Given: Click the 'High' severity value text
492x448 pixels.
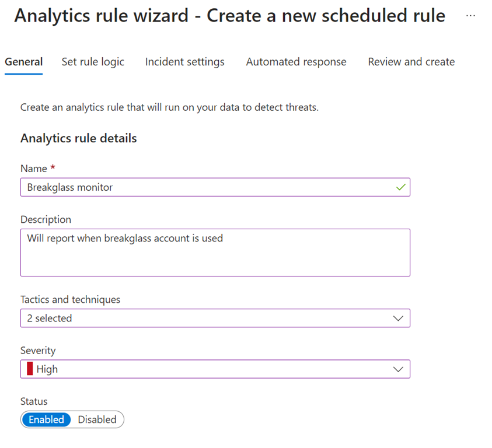Looking at the screenshot, I should pyautogui.click(x=47, y=369).
